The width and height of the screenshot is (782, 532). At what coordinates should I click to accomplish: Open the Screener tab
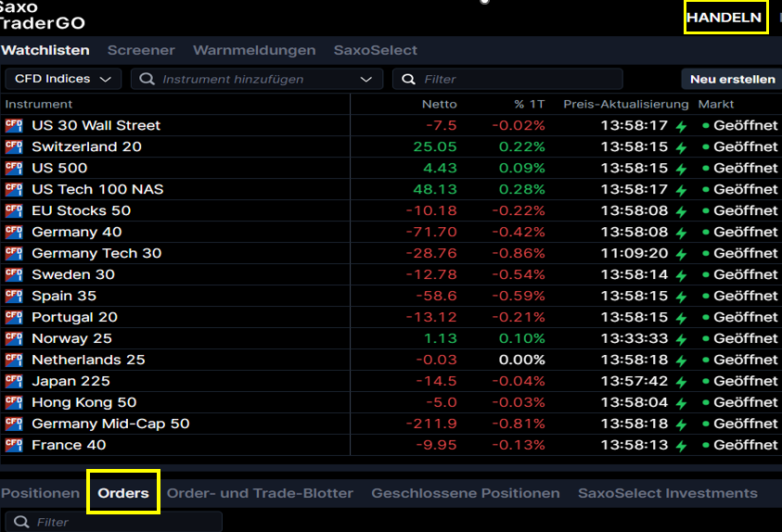[x=141, y=50]
